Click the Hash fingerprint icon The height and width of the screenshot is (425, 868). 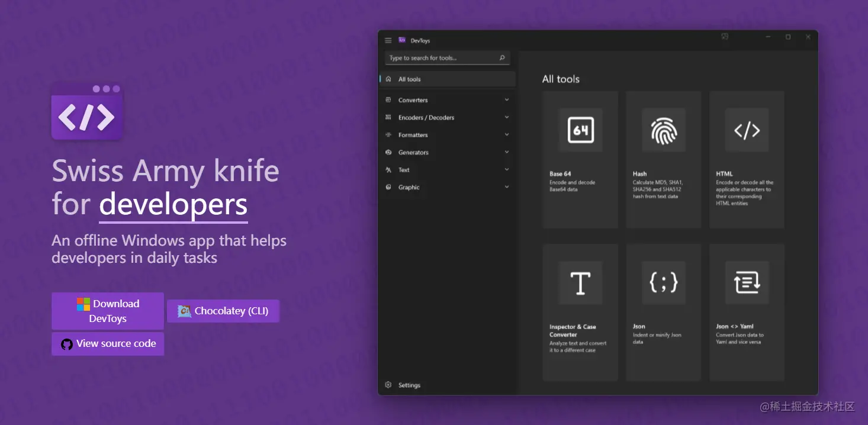[664, 130]
